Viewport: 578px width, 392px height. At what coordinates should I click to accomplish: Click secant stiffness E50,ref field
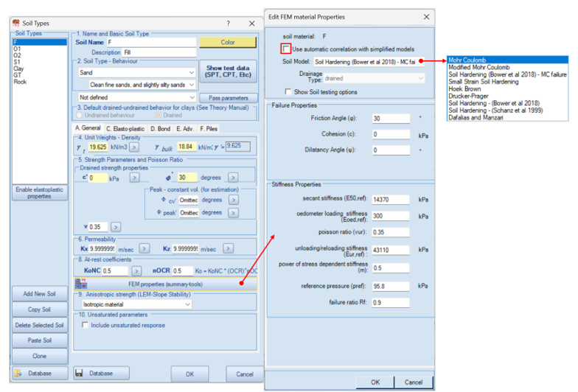point(391,199)
